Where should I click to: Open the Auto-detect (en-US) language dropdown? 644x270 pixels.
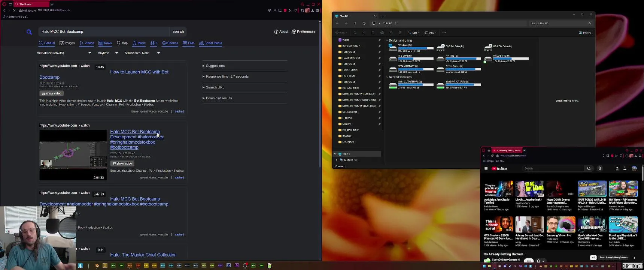click(64, 53)
